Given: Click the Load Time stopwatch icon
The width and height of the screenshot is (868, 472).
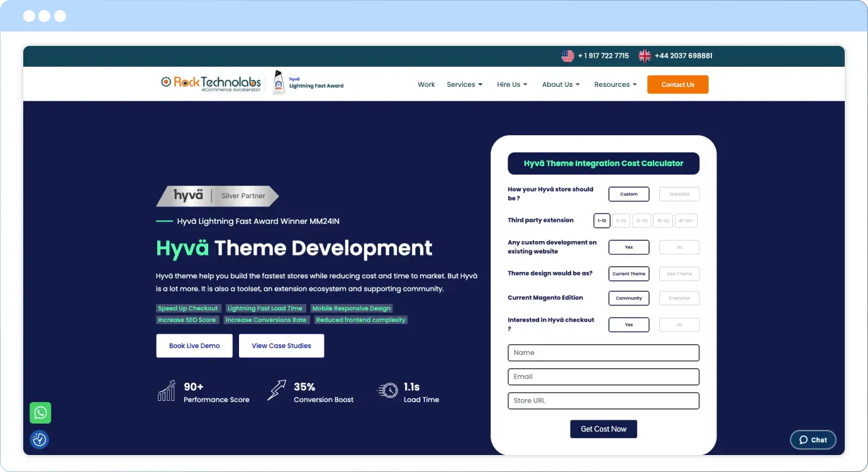Looking at the screenshot, I should pyautogui.click(x=387, y=391).
